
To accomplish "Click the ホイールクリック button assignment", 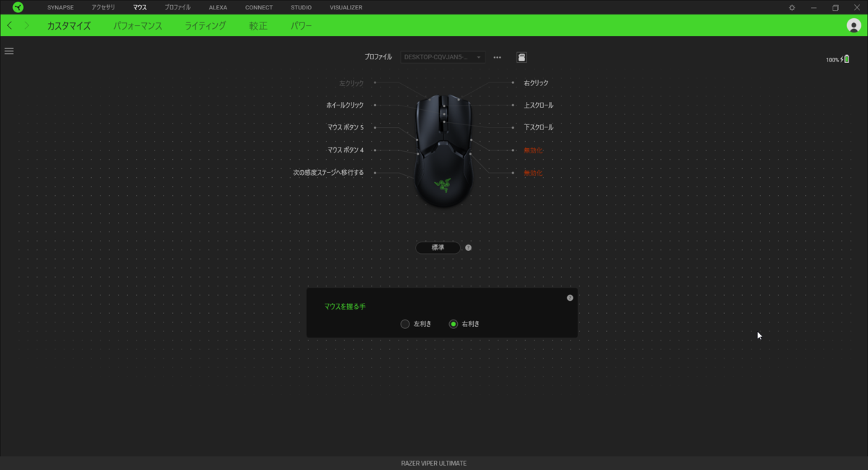I will [x=345, y=105].
